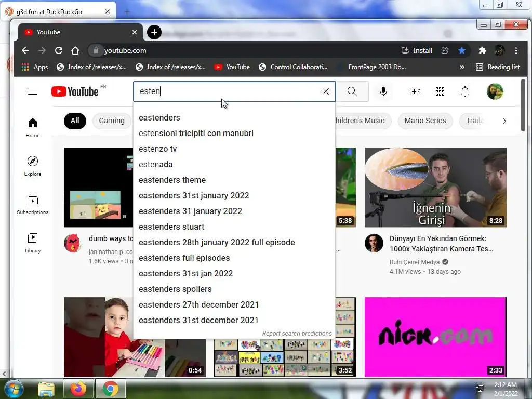Go to Home in the sidebar

coord(33,128)
